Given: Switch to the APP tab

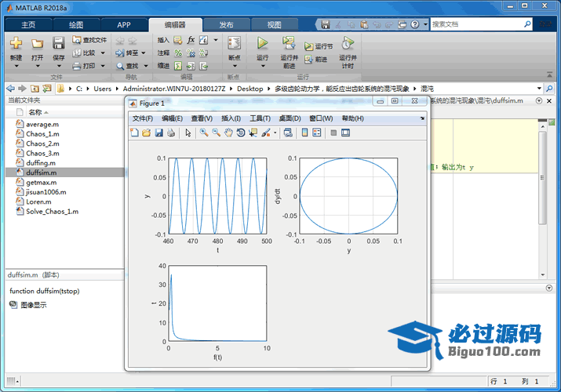Looking at the screenshot, I should tap(124, 24).
